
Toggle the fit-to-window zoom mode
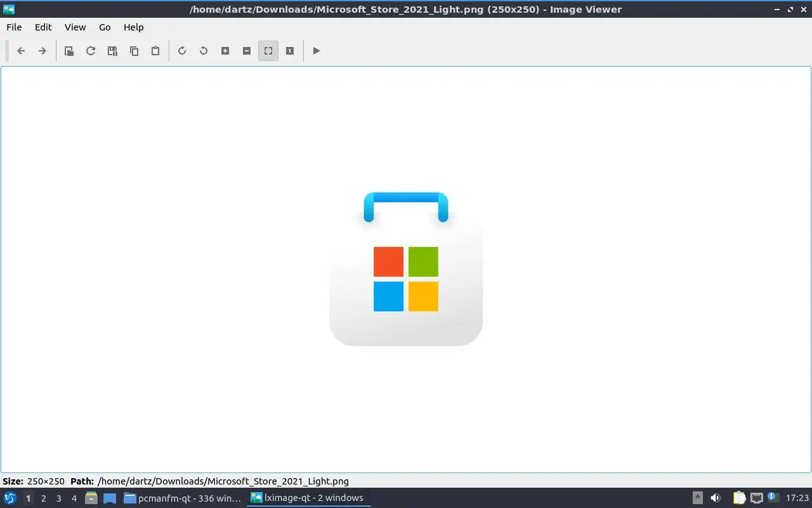pos(268,51)
